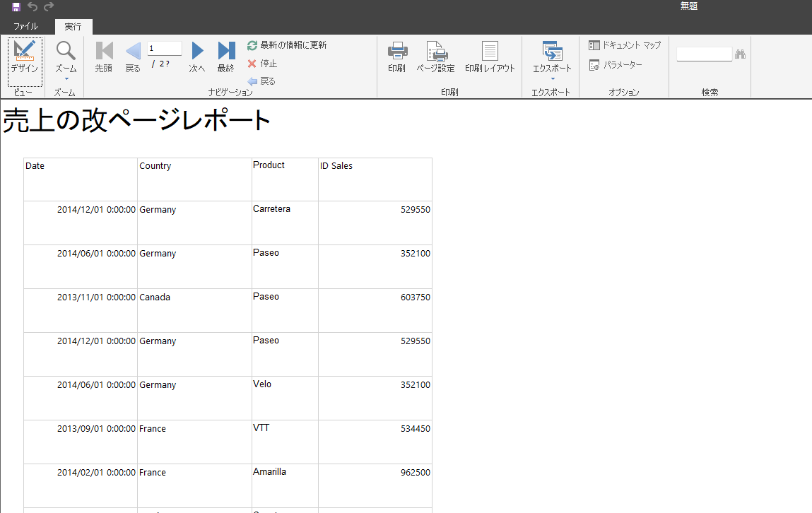Click the redo arrow icon
Screen dimensions: 812x513
tap(49, 6)
